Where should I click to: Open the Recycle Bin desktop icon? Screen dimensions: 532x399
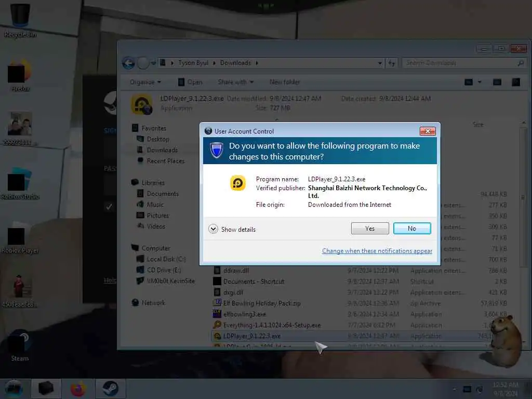[x=20, y=20]
